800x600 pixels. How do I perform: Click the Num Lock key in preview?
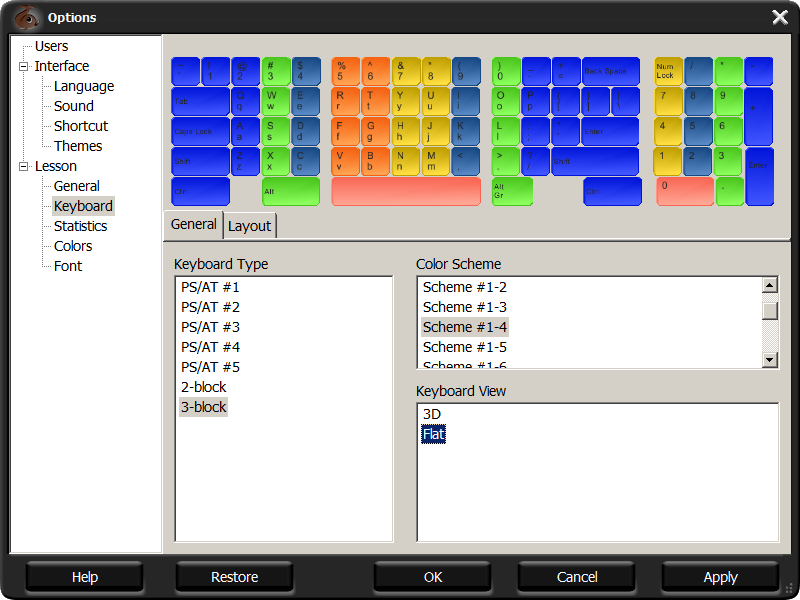[x=668, y=71]
